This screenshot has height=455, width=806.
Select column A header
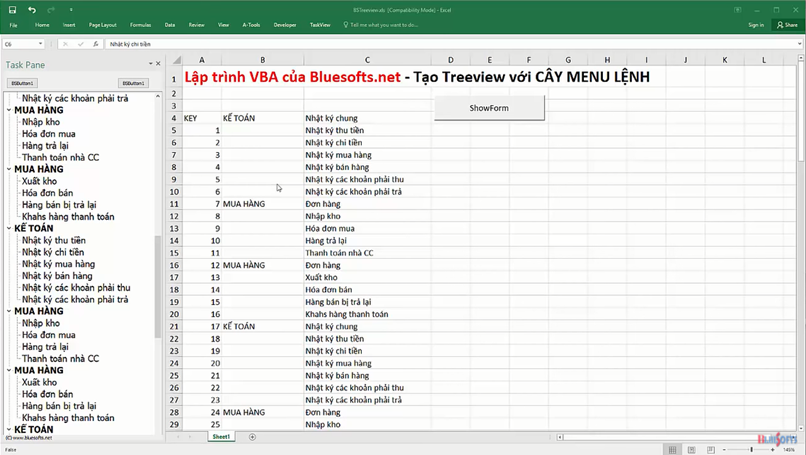(202, 60)
